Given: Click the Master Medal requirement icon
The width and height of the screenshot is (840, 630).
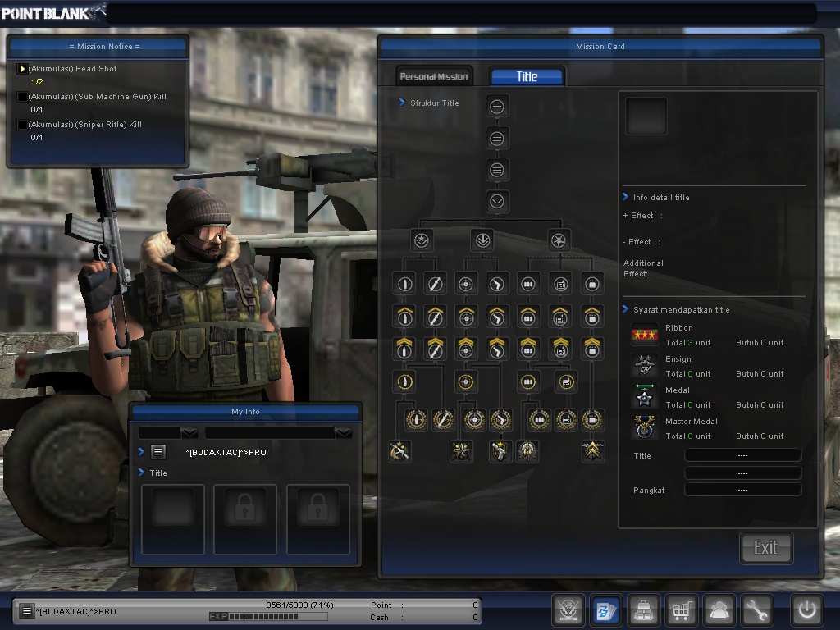Looking at the screenshot, I should click(x=645, y=428).
